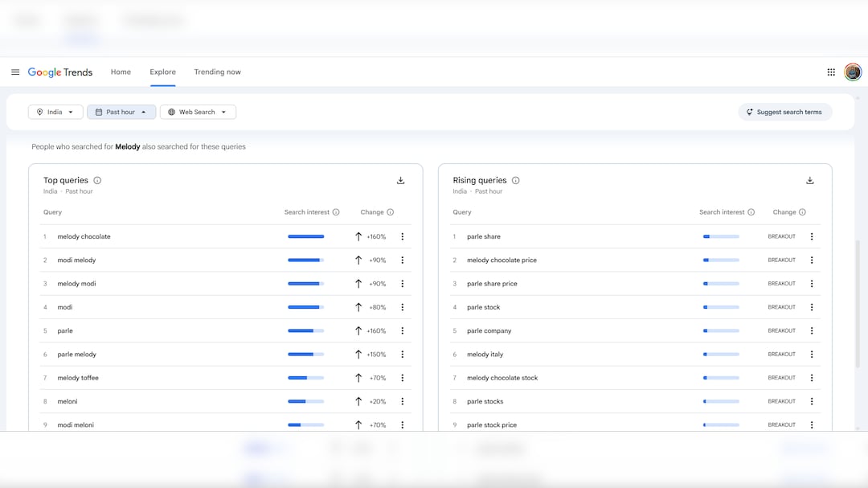Open more options for top query modi
This screenshot has height=488, width=868.
pos(403,307)
